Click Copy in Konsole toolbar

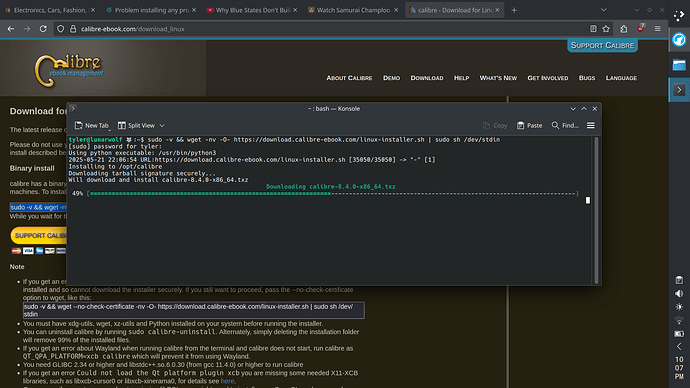point(495,125)
